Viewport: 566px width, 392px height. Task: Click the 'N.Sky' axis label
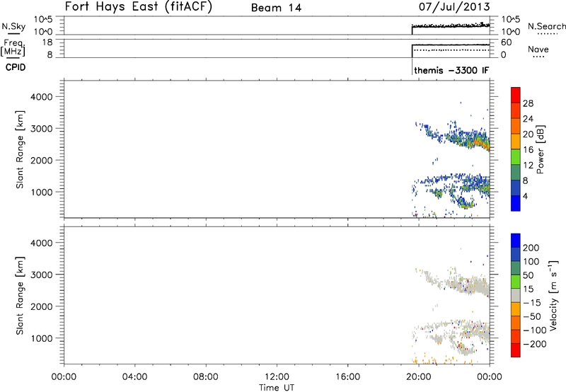click(13, 26)
